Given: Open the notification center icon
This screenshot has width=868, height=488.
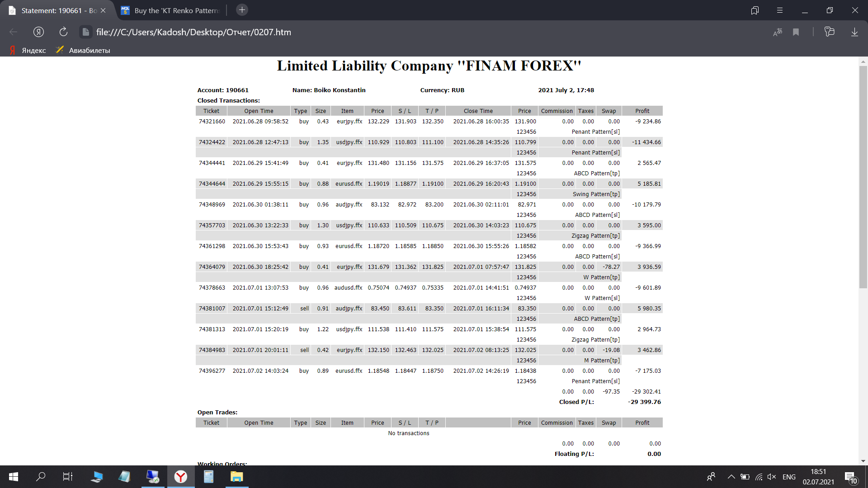Looking at the screenshot, I should 850,477.
